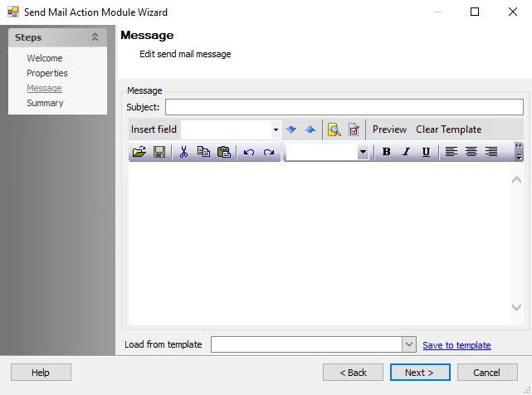Click the Save to template link

point(456,345)
